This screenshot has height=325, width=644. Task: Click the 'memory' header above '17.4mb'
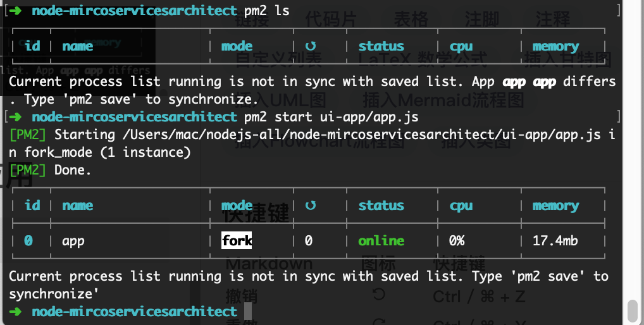coord(555,206)
